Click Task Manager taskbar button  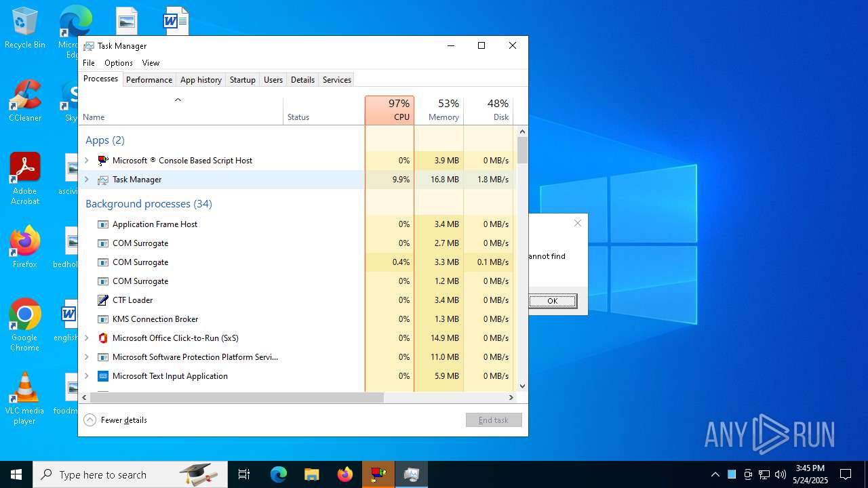coord(411,474)
